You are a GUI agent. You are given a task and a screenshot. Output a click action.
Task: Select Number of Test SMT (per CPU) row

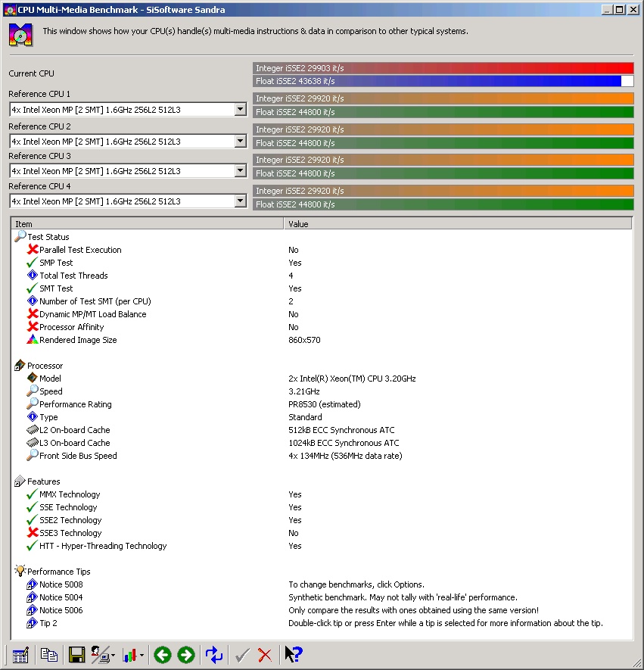tap(321, 301)
